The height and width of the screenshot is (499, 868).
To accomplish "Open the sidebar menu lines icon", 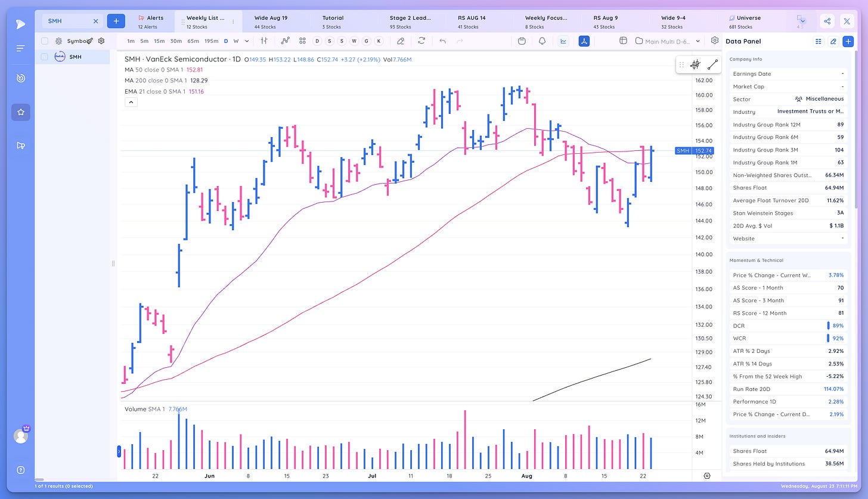I will click(21, 48).
